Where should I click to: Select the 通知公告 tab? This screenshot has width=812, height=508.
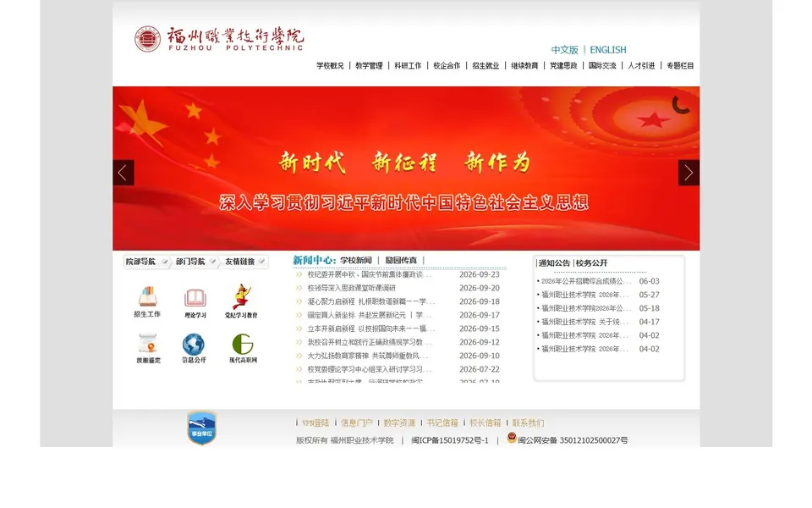click(x=554, y=262)
